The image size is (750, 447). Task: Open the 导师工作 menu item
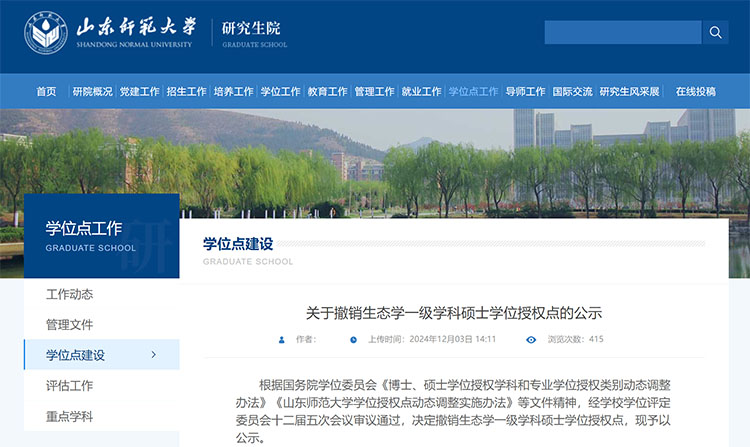[x=525, y=92]
